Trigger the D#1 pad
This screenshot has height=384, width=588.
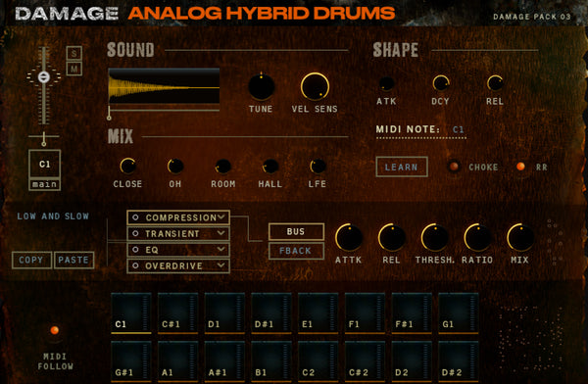click(x=271, y=313)
